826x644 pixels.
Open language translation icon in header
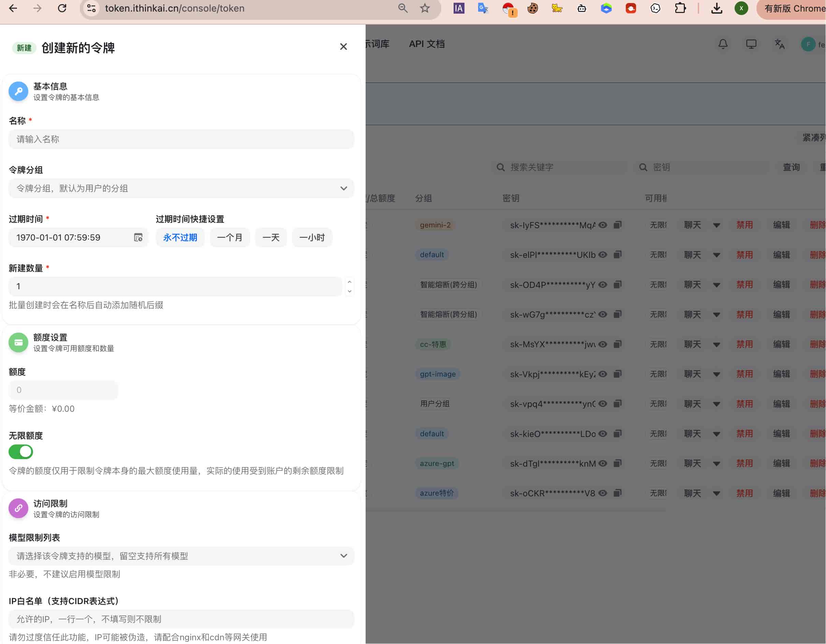pos(780,44)
